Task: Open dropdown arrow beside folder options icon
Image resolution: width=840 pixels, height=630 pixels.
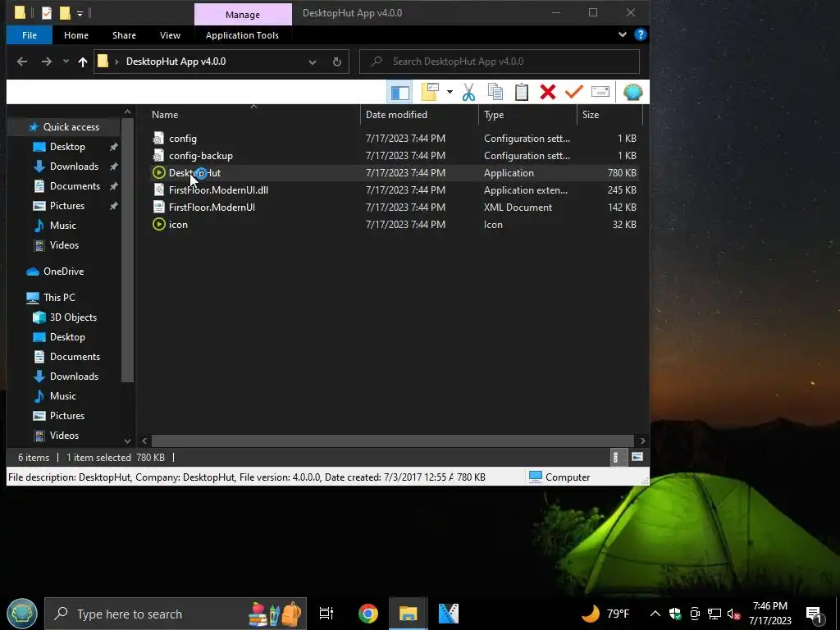Action: coord(450,92)
